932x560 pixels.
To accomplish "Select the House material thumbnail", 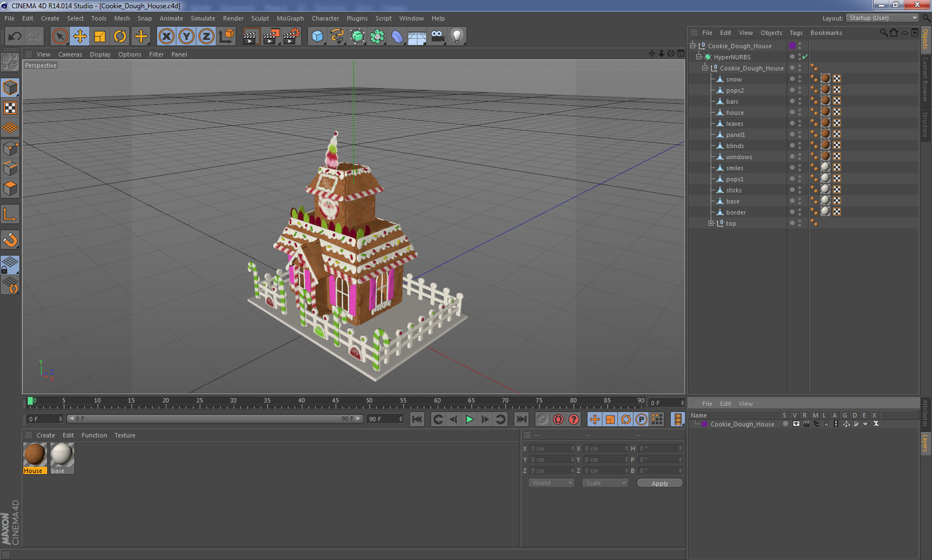I will point(34,454).
